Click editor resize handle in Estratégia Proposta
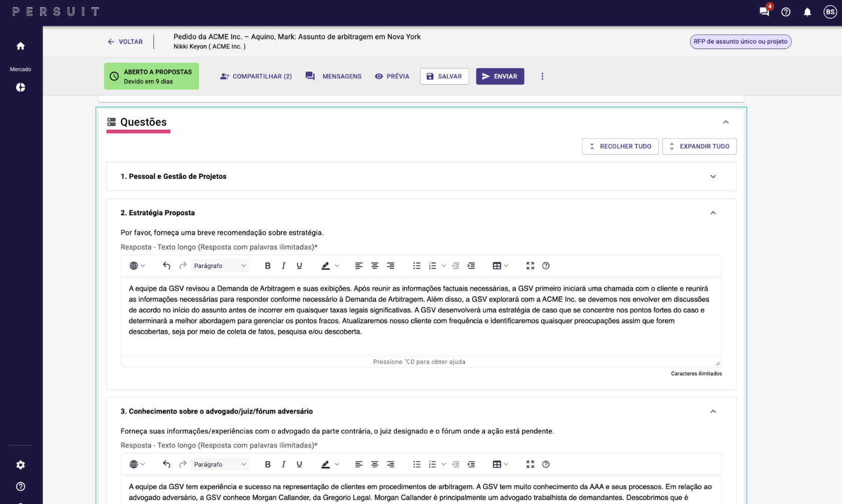Image resolution: width=842 pixels, height=504 pixels. click(717, 363)
